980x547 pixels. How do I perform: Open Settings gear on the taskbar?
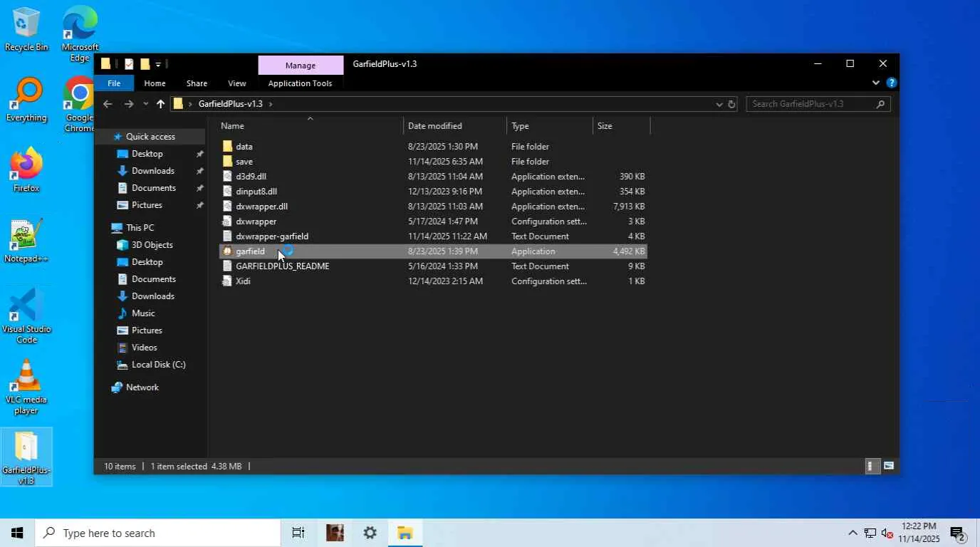click(370, 533)
